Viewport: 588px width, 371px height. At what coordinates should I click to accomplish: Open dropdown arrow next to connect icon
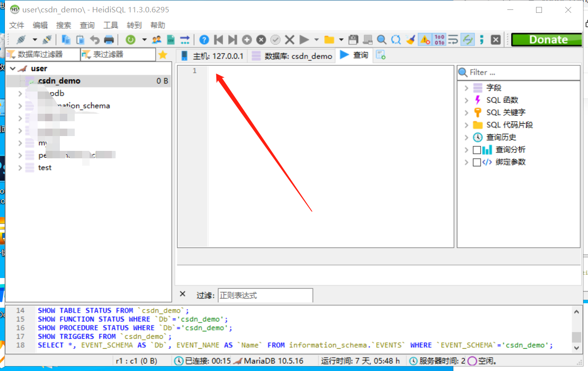point(35,40)
